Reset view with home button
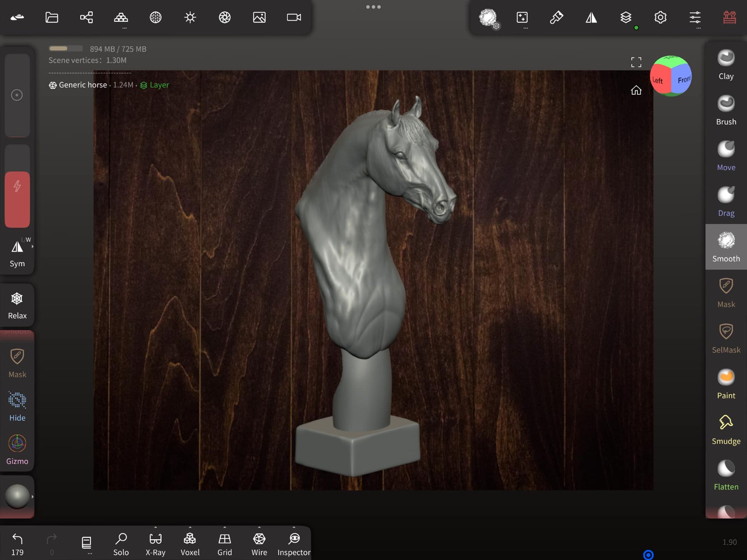The image size is (747, 560). pyautogui.click(x=636, y=91)
